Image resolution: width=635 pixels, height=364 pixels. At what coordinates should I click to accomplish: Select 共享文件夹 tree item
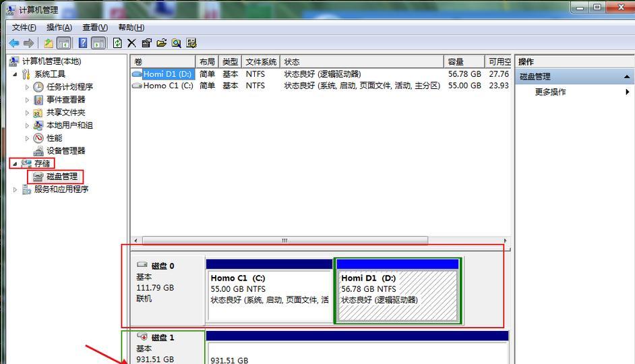tap(65, 112)
